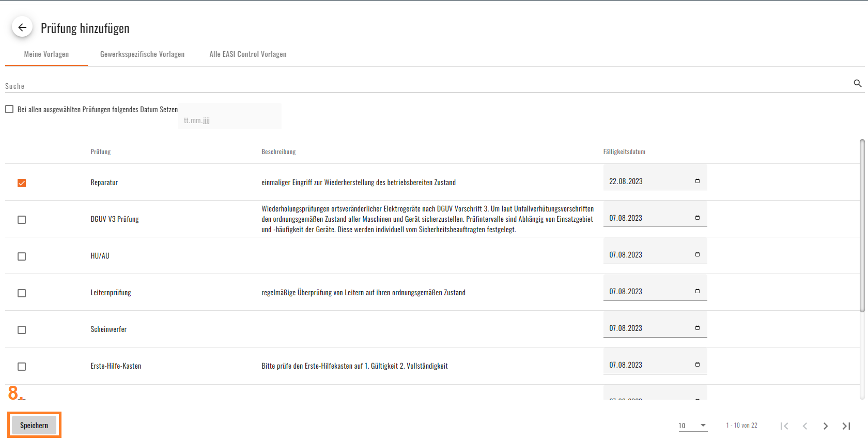This screenshot has height=439, width=868.
Task: Click the Leiternprüfung row name
Action: [111, 293]
